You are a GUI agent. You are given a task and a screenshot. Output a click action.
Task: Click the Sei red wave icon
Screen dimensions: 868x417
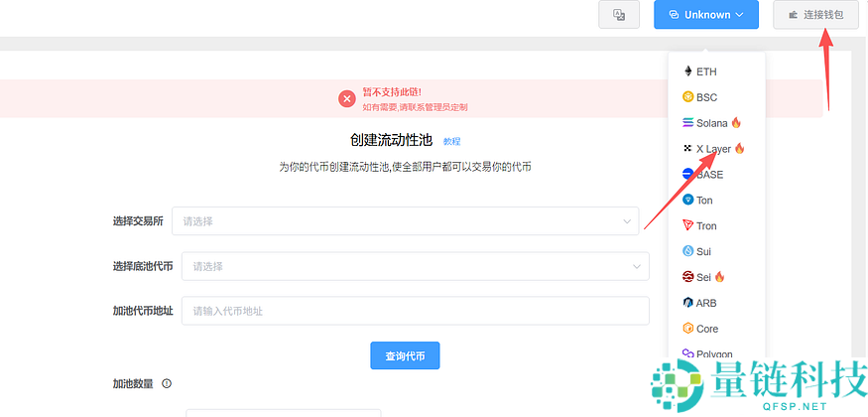coord(688,276)
